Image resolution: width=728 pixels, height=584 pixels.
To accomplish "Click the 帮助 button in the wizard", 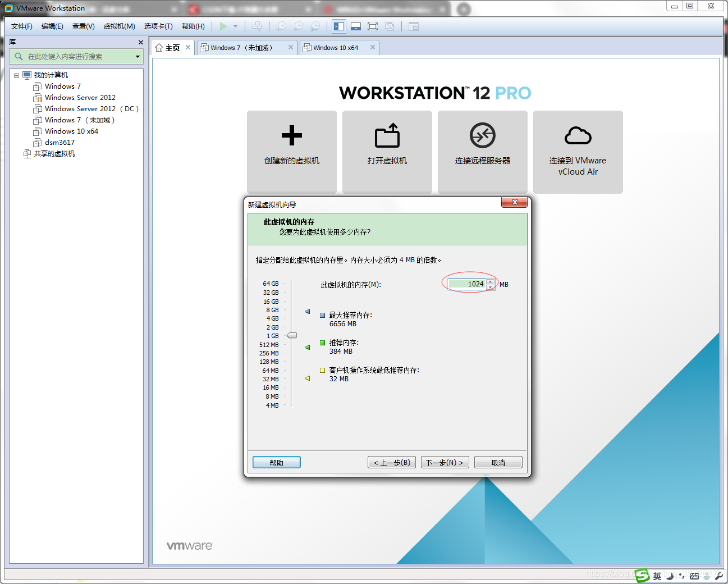I will 277,462.
